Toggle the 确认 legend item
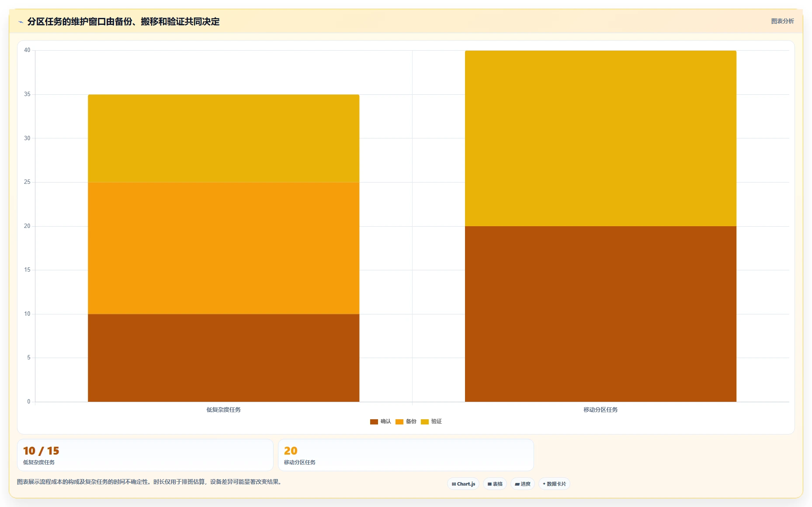Screen dimensions: 812x507 381,421
